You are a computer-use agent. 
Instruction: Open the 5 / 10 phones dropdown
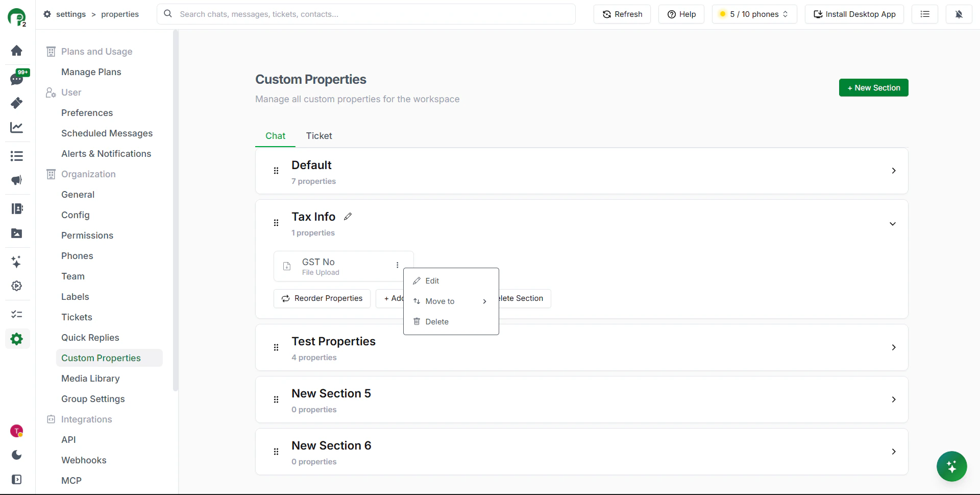(753, 14)
